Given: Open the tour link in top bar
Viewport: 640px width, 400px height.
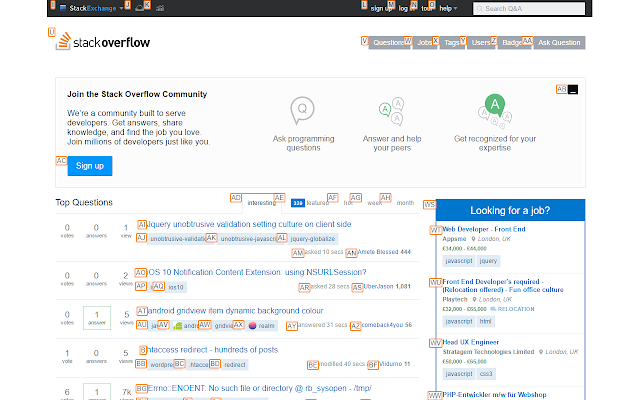Looking at the screenshot, I should pyautogui.click(x=427, y=9).
